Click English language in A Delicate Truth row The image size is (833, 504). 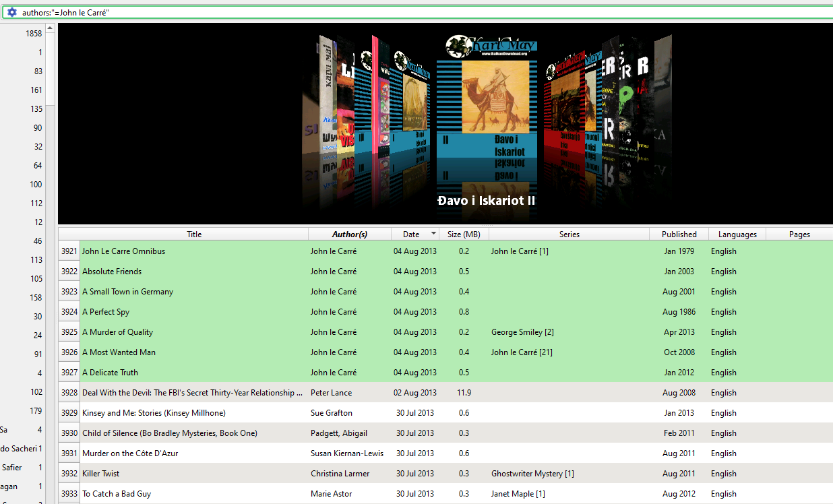tap(724, 373)
